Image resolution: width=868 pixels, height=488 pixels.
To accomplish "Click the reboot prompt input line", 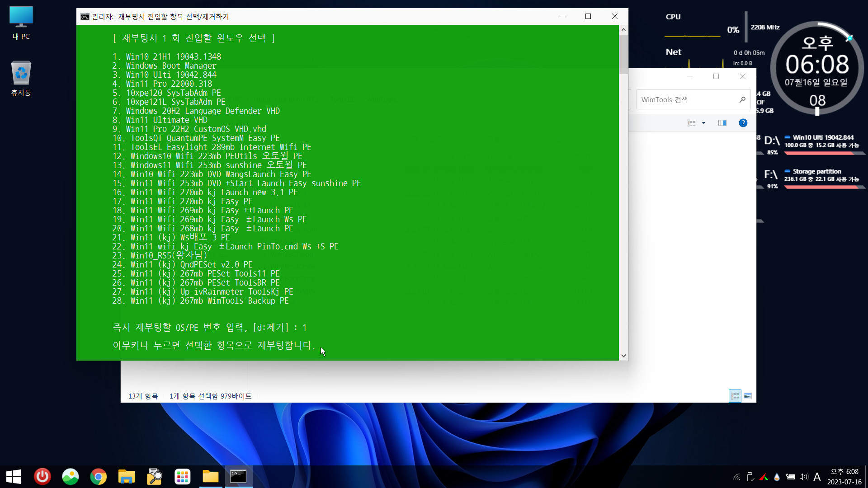I will click(210, 328).
